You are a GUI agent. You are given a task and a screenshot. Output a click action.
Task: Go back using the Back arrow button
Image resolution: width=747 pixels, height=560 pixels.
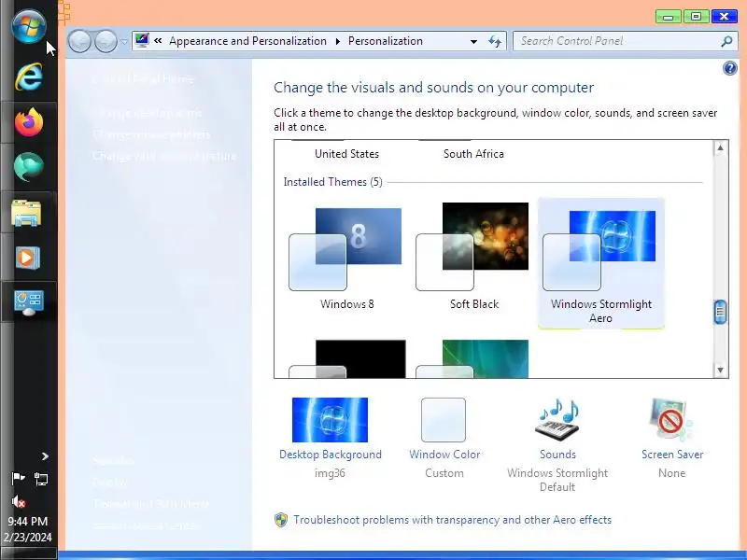[79, 41]
